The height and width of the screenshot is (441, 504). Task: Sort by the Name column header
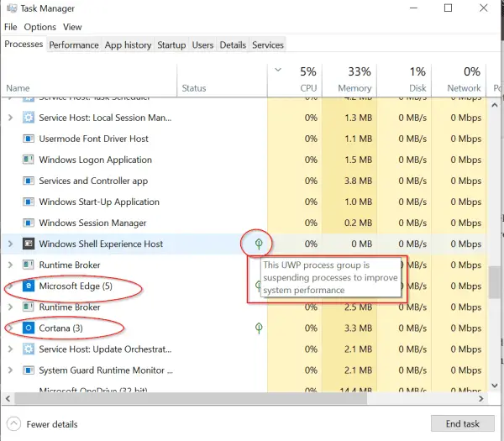pos(89,81)
